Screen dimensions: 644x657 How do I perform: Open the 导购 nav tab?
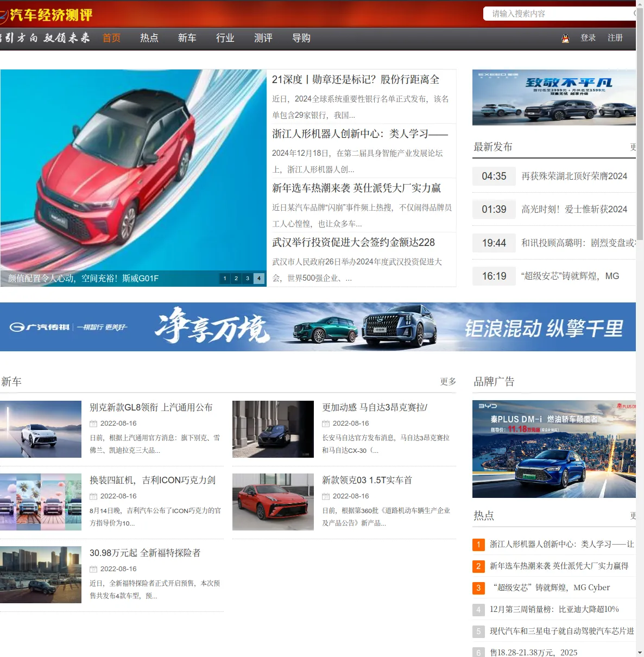tap(301, 38)
